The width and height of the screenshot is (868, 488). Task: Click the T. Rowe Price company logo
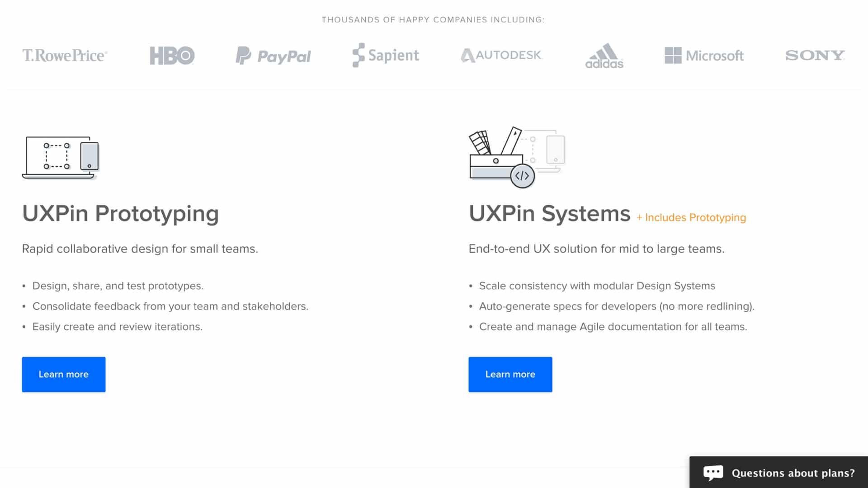click(x=64, y=55)
